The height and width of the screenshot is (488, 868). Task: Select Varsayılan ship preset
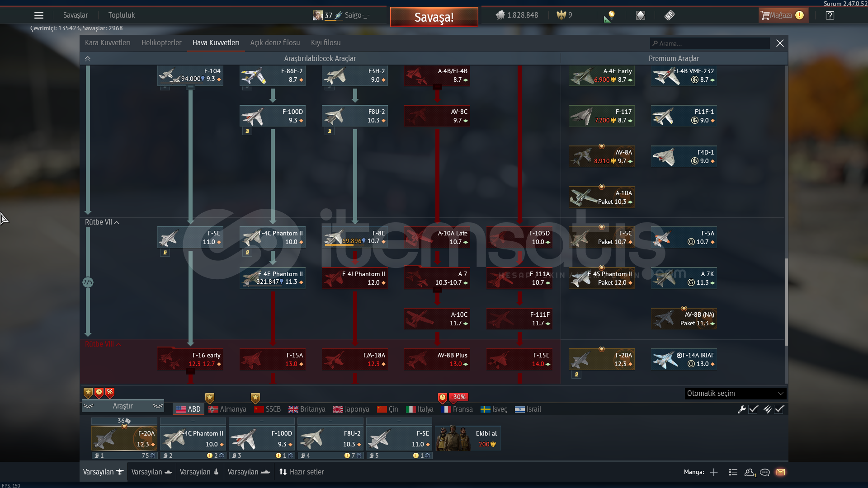pos(249,472)
